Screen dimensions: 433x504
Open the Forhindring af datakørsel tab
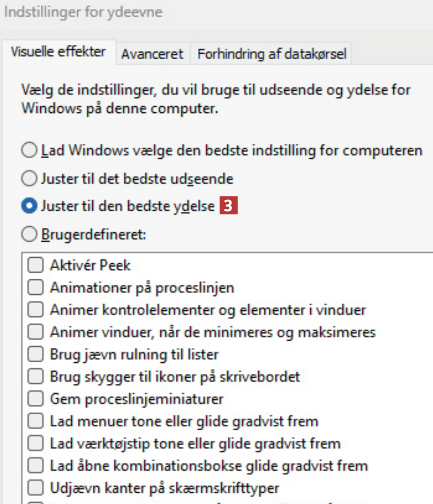(272, 54)
